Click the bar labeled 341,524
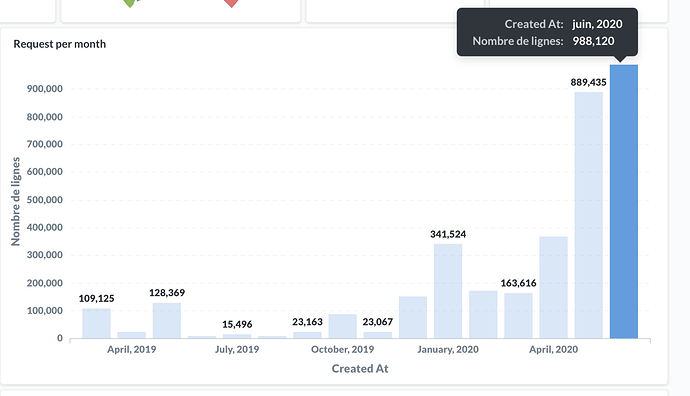This screenshot has width=690, height=396. click(448, 291)
